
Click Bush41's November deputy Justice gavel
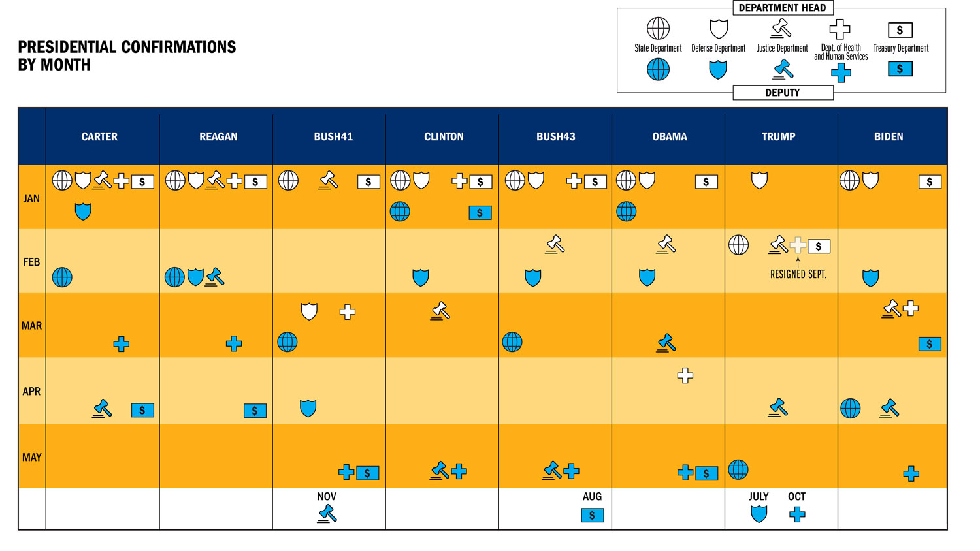pyautogui.click(x=327, y=514)
